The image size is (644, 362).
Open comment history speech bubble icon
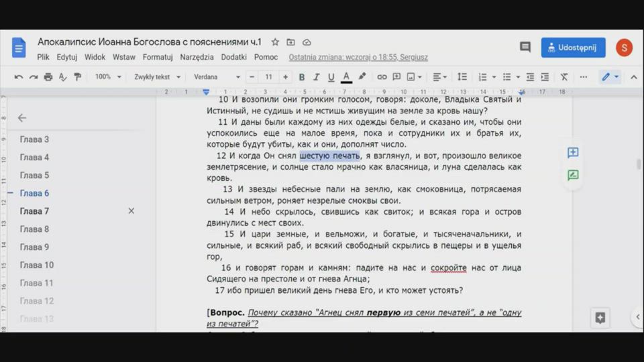click(x=525, y=47)
